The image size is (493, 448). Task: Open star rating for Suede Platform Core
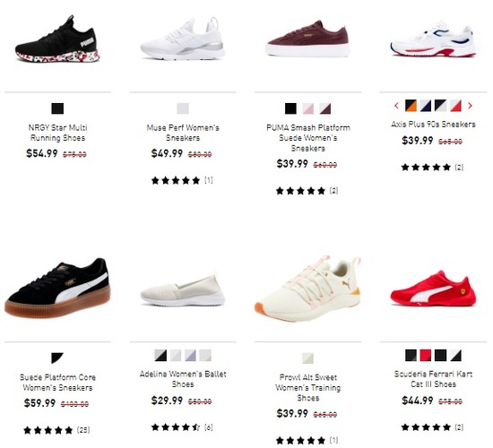coord(56,430)
